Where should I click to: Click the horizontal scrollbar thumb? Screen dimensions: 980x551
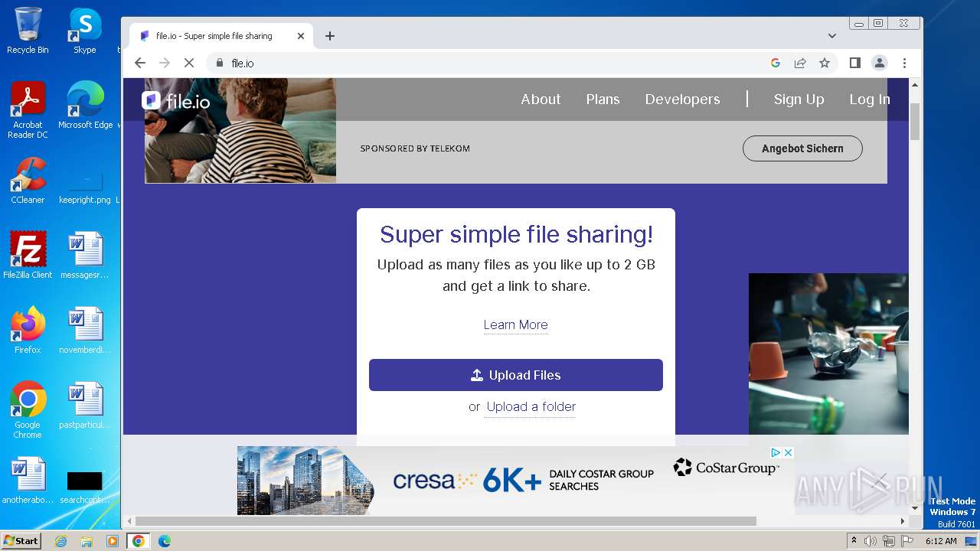click(446, 521)
